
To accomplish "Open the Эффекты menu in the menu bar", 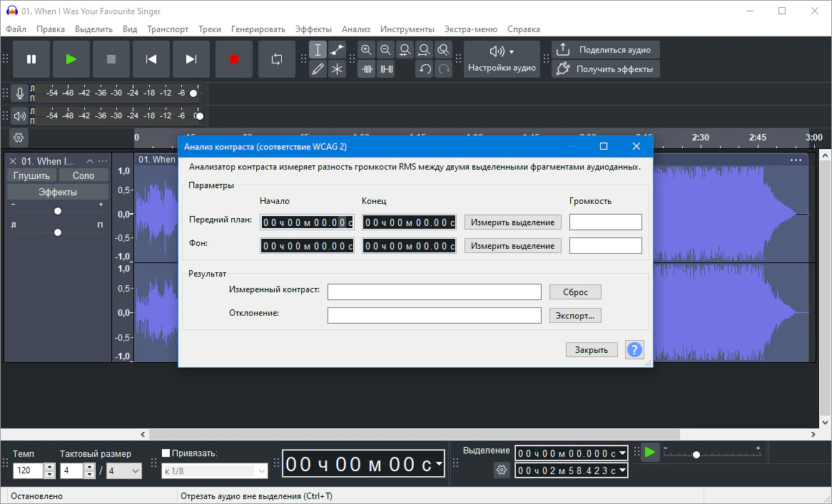I will [313, 29].
